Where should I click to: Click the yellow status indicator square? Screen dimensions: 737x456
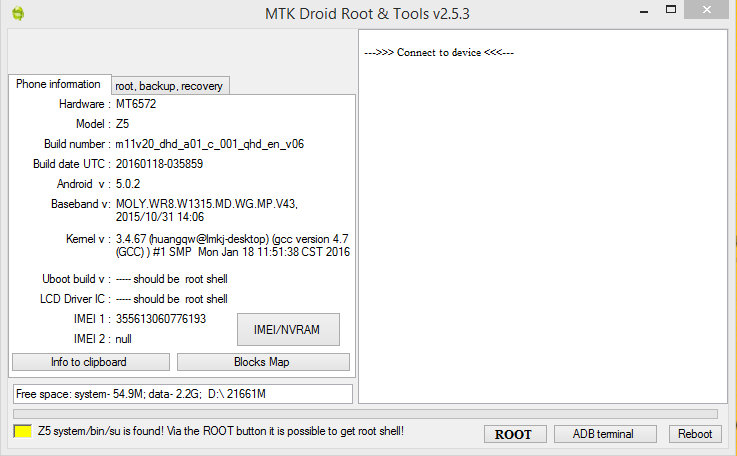pos(22,432)
